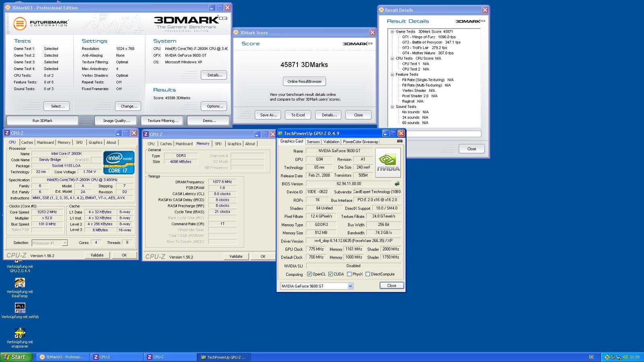Switch to TechPowerUp GPU-Z taskbar button
The image size is (644, 362).
tap(224, 357)
